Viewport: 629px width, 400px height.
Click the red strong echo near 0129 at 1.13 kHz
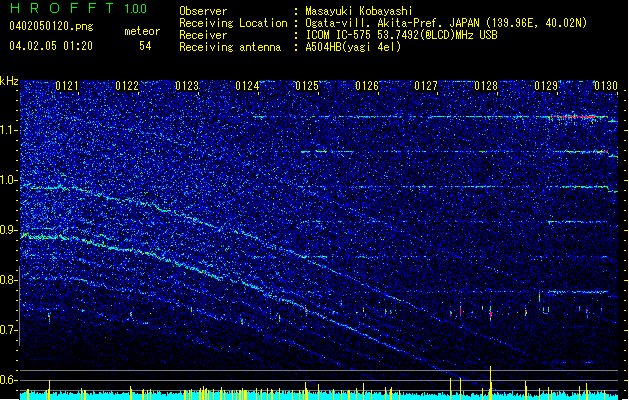click(576, 117)
